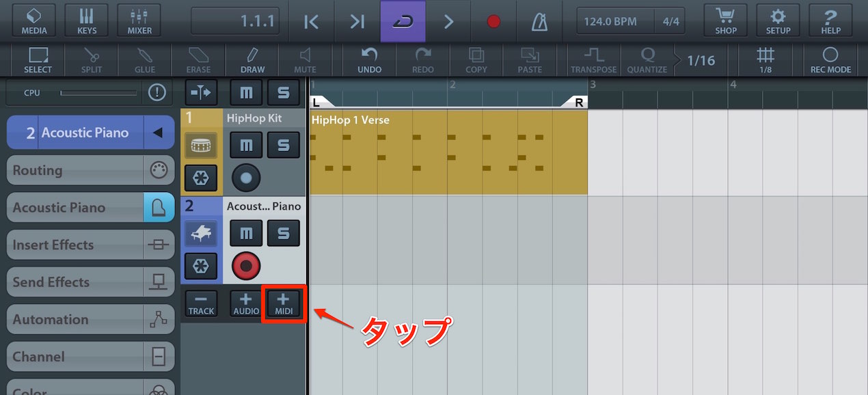Tap the 4/4 time signature
The width and height of the screenshot is (868, 395).
click(670, 22)
